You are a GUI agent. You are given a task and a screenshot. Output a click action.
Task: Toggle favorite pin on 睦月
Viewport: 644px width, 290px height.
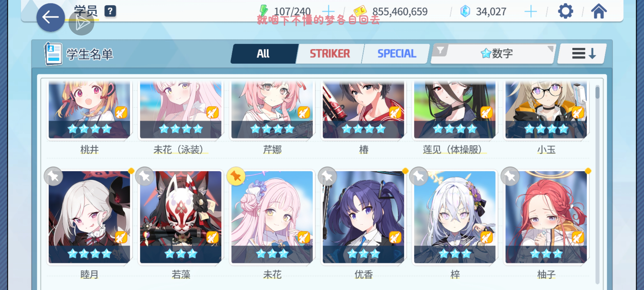pyautogui.click(x=53, y=176)
